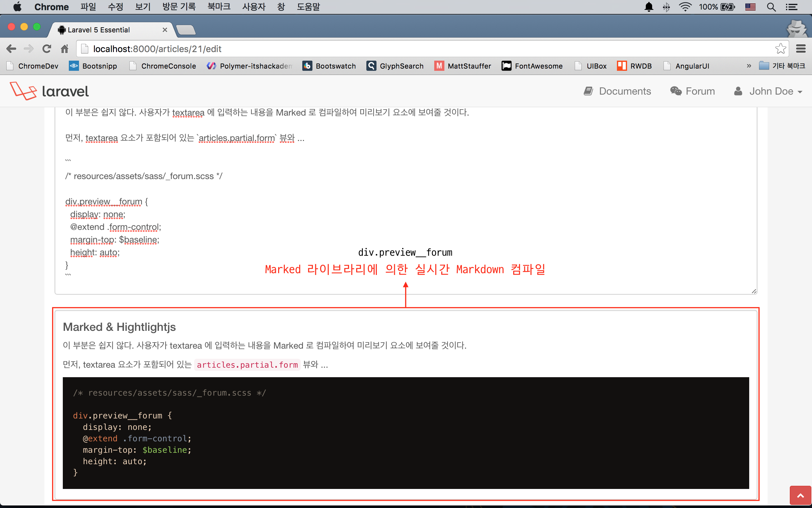The height and width of the screenshot is (508, 812).
Task: Open the MattStauffer bookmark
Action: (463, 66)
